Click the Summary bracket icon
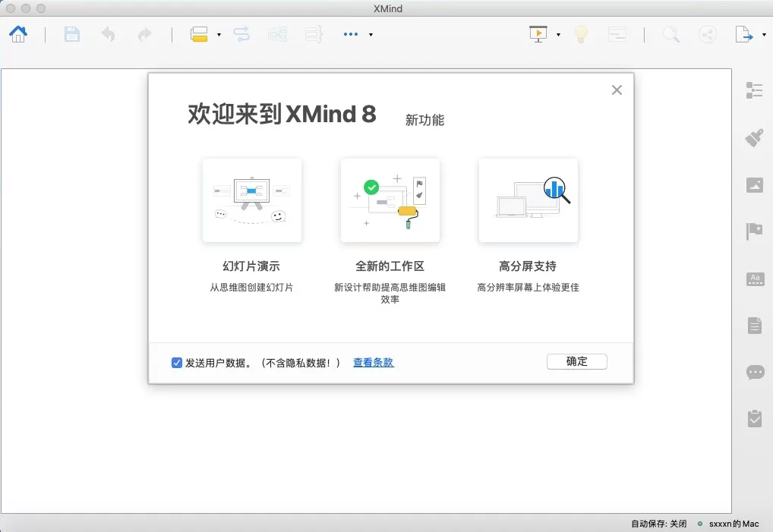Viewport: 773px width, 532px height. pos(314,34)
